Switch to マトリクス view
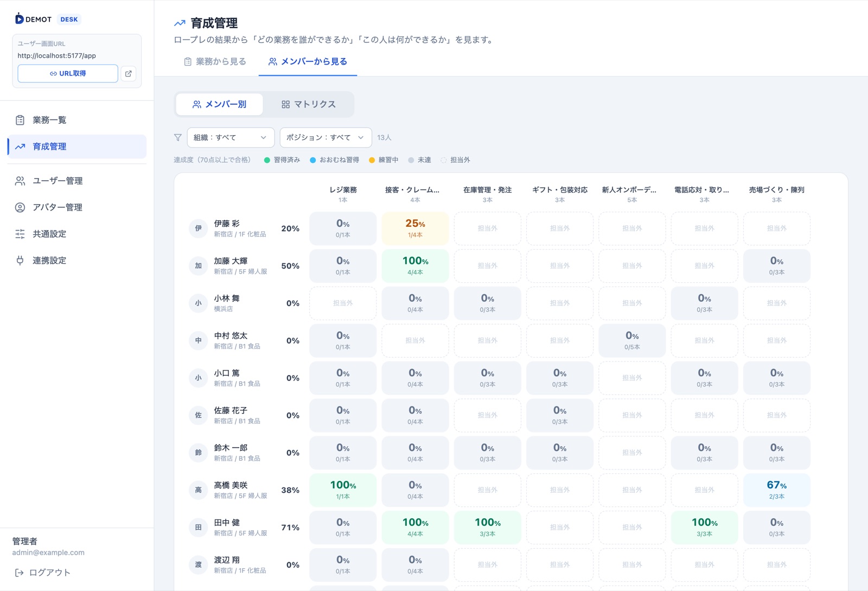This screenshot has height=591, width=868. (x=309, y=104)
